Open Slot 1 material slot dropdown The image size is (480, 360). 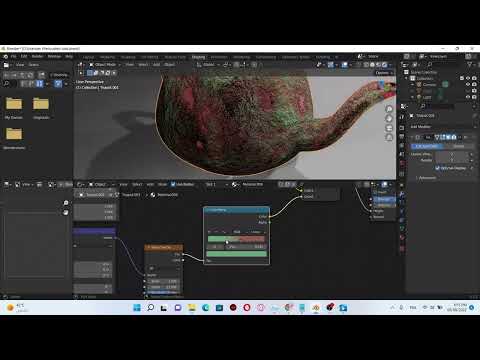(215, 184)
